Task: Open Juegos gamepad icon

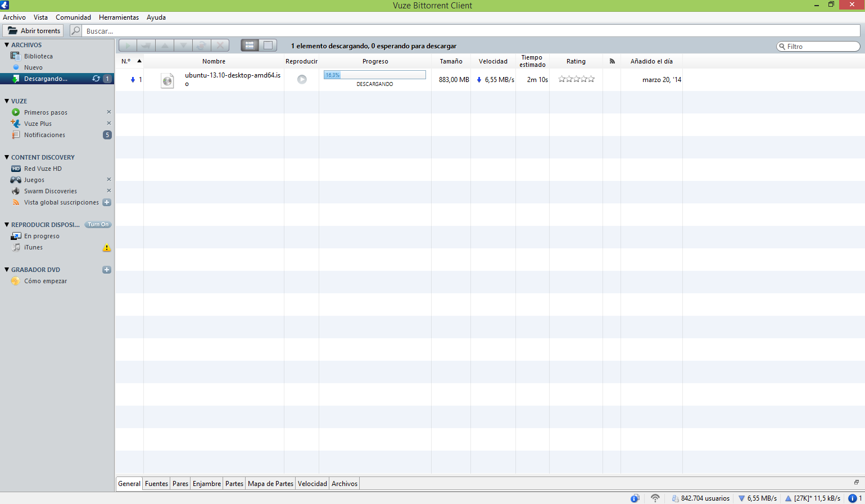Action: tap(16, 180)
